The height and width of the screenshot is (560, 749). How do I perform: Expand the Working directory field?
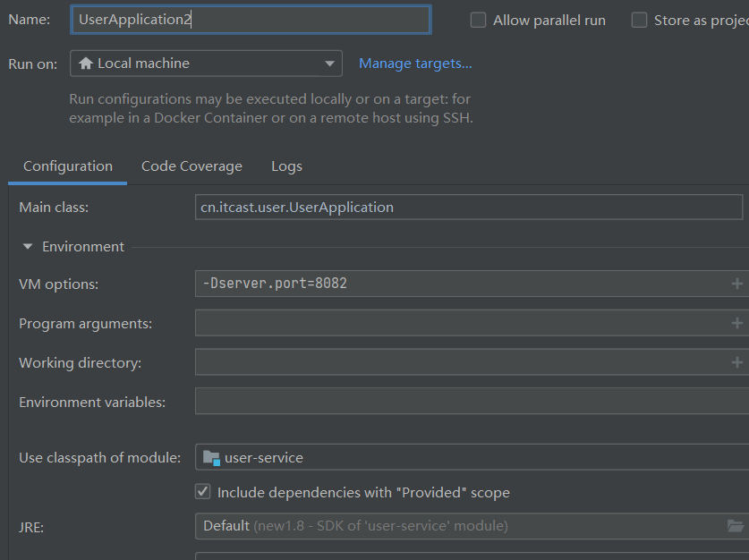(x=736, y=362)
